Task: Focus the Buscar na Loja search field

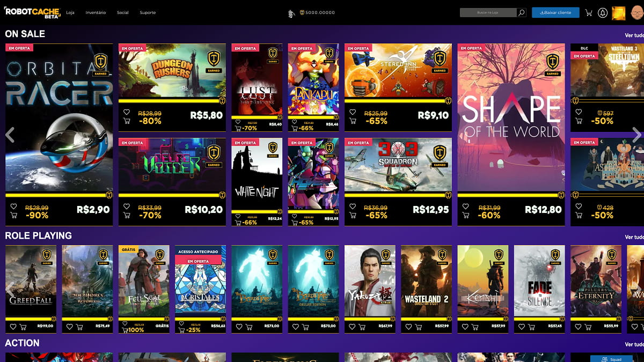Action: (x=488, y=12)
